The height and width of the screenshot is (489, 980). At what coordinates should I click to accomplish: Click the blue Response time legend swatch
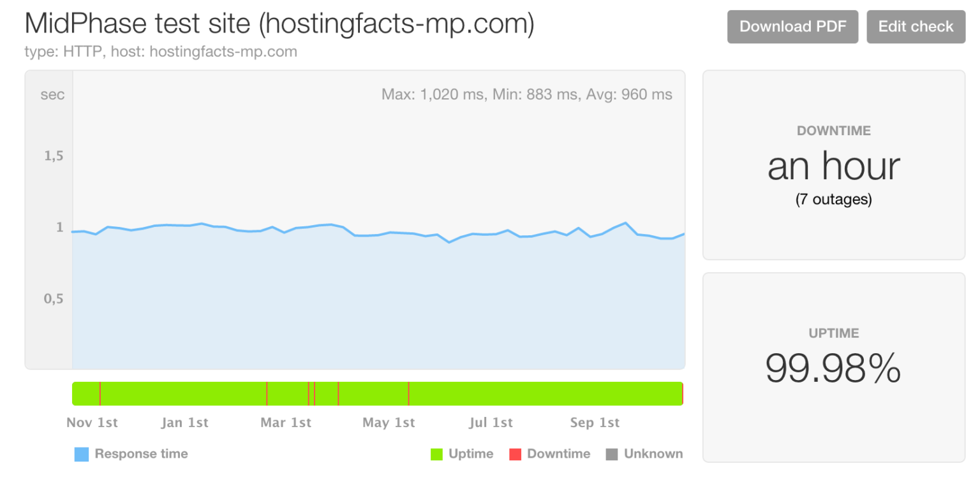pos(82,455)
